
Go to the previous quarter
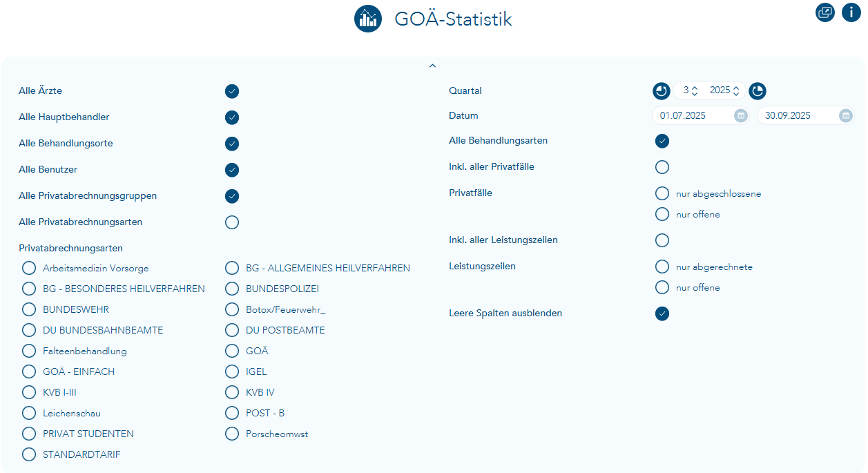point(662,90)
